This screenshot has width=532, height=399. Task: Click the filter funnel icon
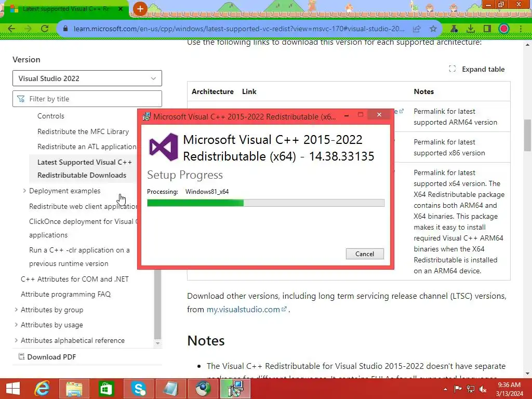(x=21, y=99)
